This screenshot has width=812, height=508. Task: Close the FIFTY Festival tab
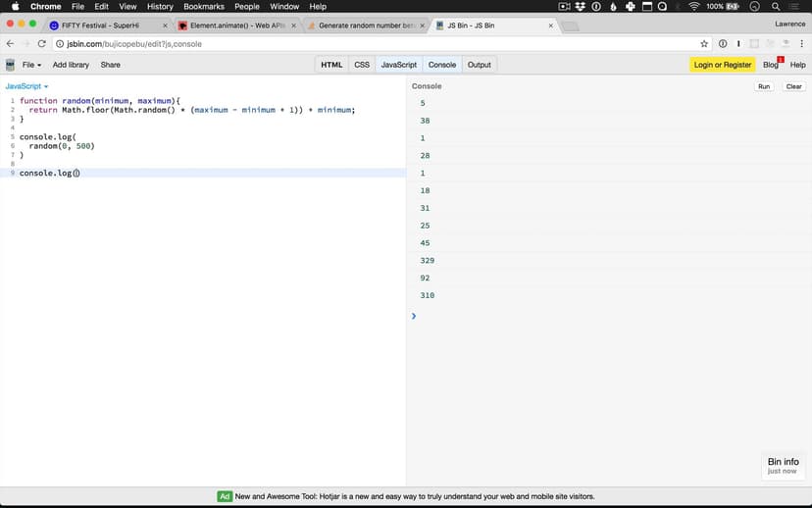[x=164, y=25]
